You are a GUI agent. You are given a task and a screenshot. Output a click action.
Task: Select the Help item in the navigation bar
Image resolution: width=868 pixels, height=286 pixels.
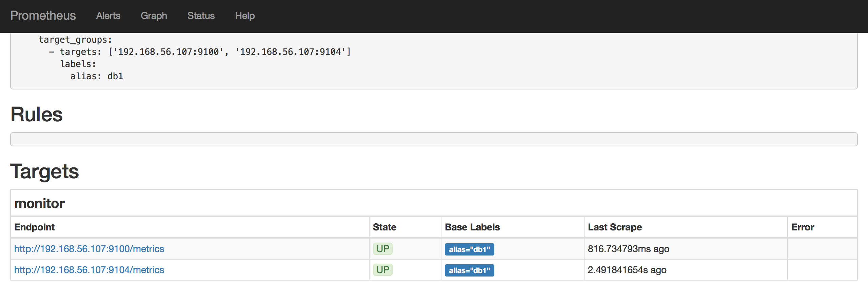click(245, 16)
